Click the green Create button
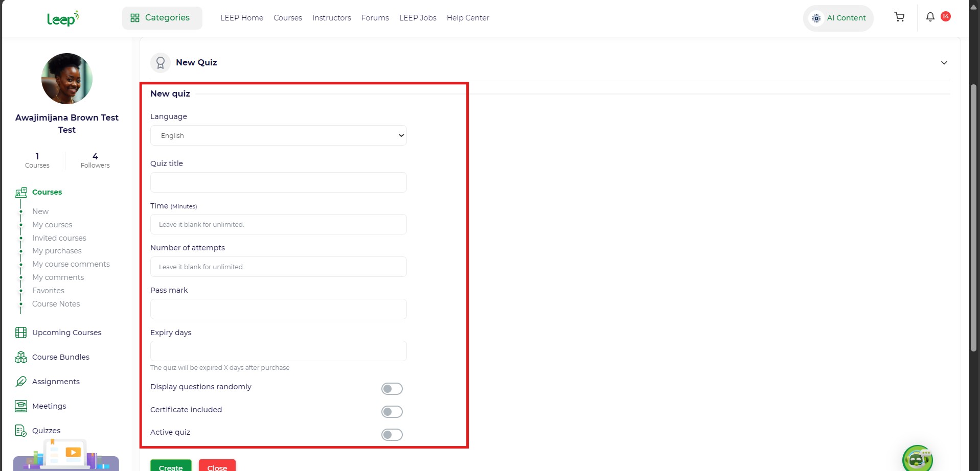The height and width of the screenshot is (471, 980). click(171, 466)
